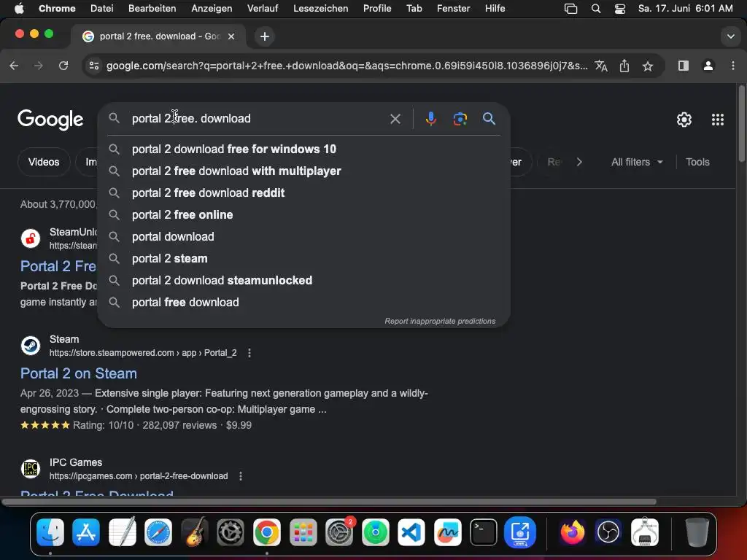The width and height of the screenshot is (747, 560).
Task: Toggle Chrome side panel
Action: [x=683, y=66]
